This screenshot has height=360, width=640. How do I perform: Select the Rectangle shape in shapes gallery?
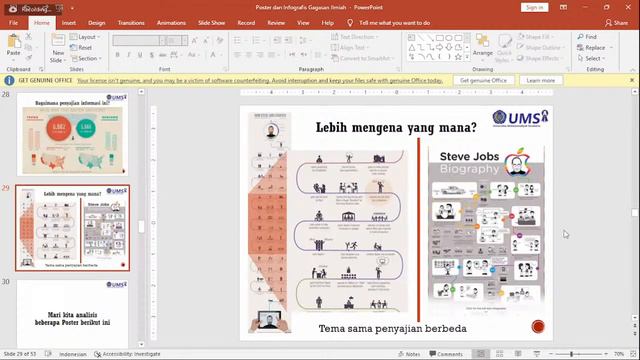tap(439, 38)
